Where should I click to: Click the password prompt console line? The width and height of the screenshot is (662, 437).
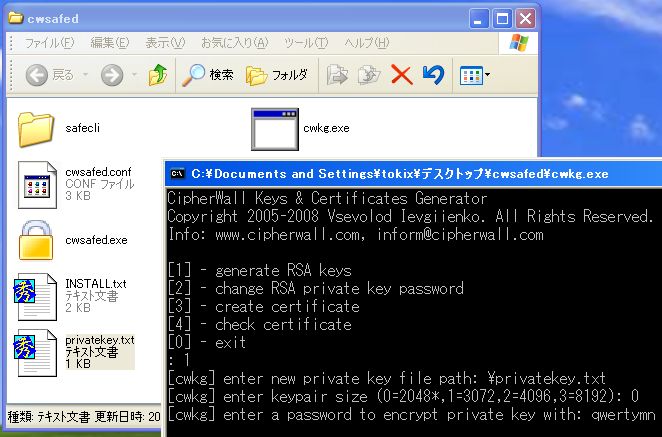411,414
